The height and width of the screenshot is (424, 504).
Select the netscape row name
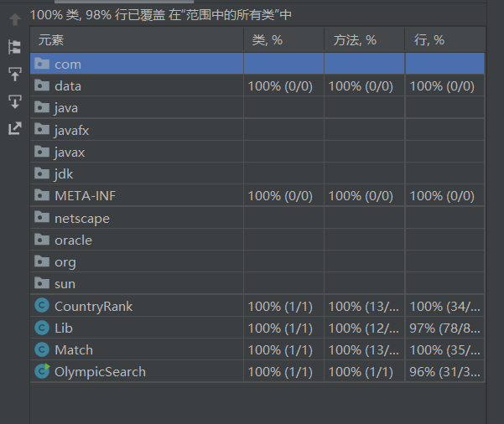tap(82, 219)
